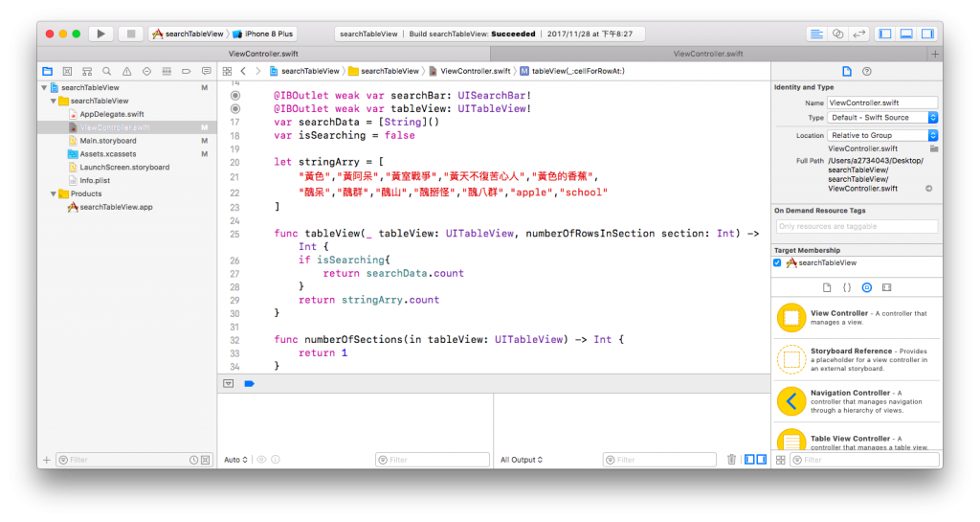The height and width of the screenshot is (522, 980).
Task: Switch to the left ViewController.swift tab
Action: click(x=263, y=54)
